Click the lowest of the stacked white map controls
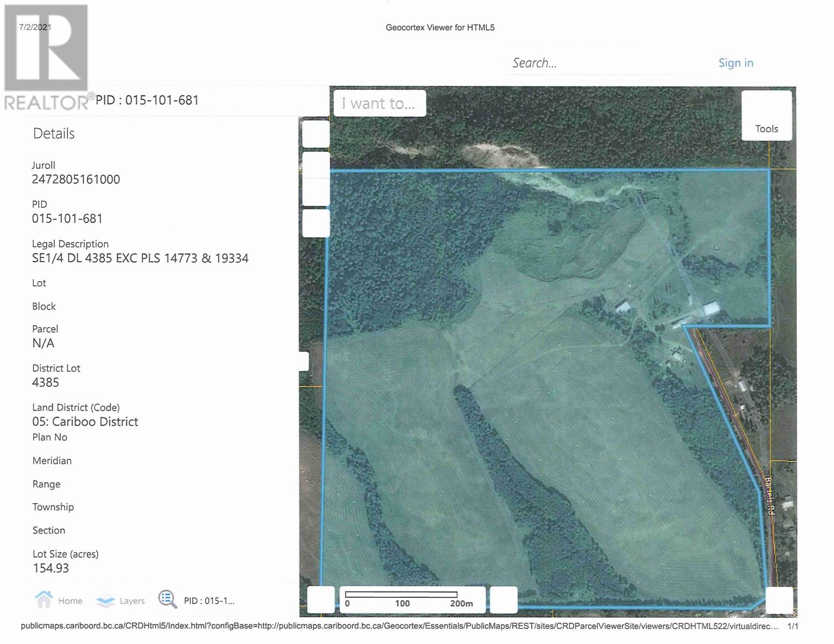834x644 pixels. (315, 223)
